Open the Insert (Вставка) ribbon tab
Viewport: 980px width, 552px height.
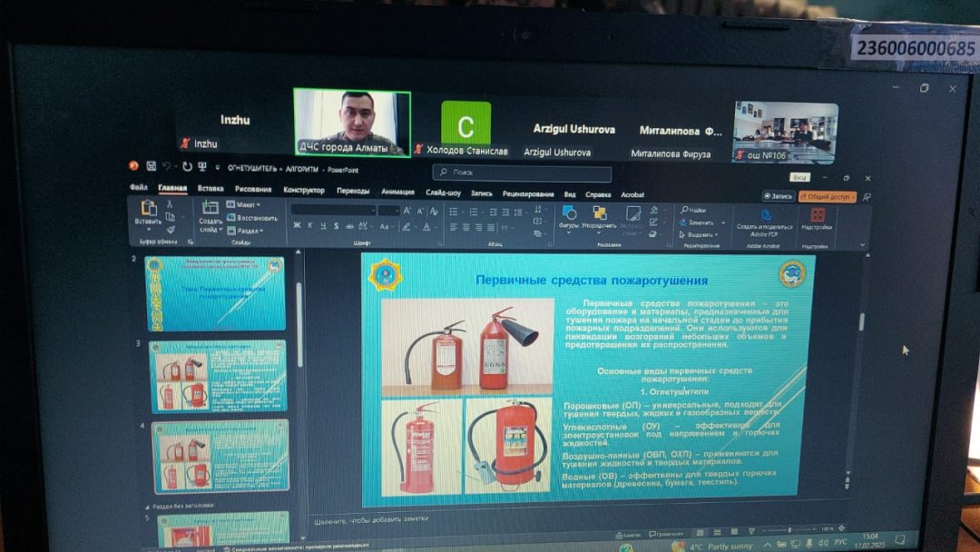211,190
